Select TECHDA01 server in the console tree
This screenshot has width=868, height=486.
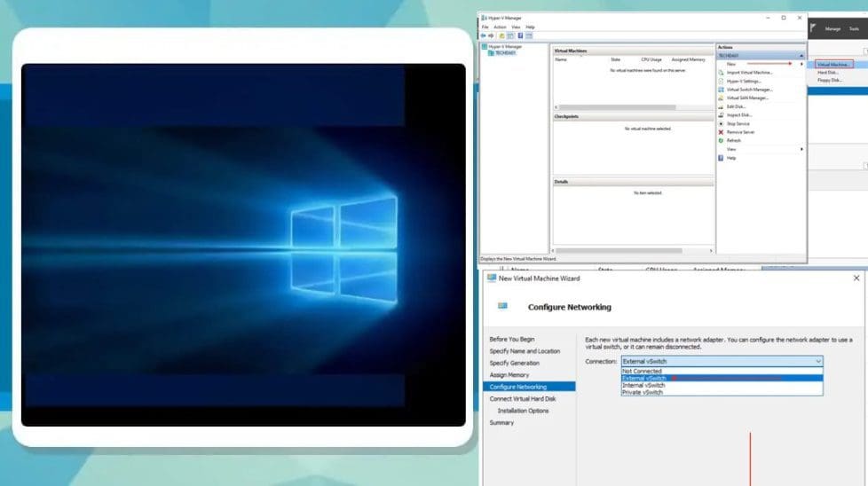(505, 53)
